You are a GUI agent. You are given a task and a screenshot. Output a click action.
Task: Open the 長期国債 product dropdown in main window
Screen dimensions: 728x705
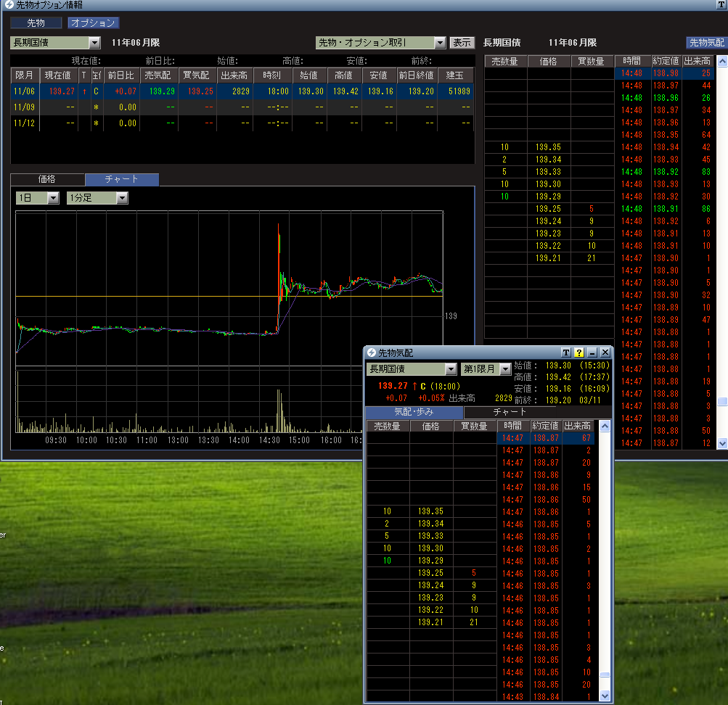coord(94,43)
